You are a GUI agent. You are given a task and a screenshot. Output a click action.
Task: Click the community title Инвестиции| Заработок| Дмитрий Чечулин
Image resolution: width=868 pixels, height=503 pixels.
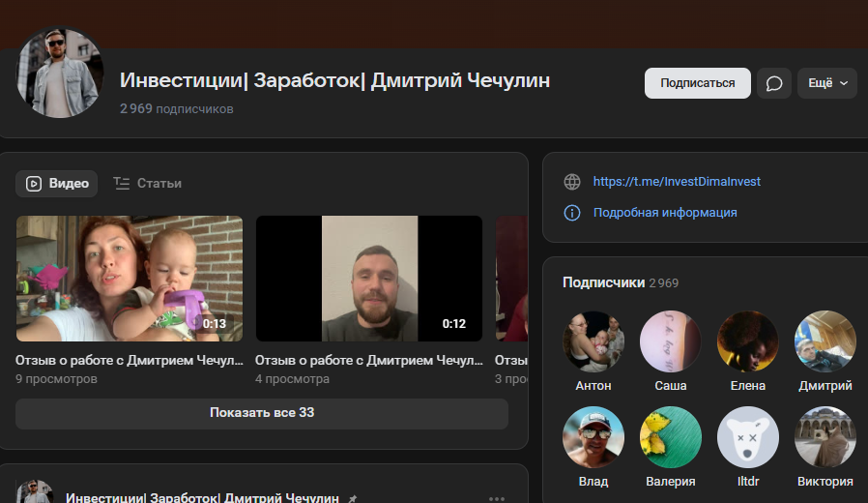pyautogui.click(x=334, y=80)
